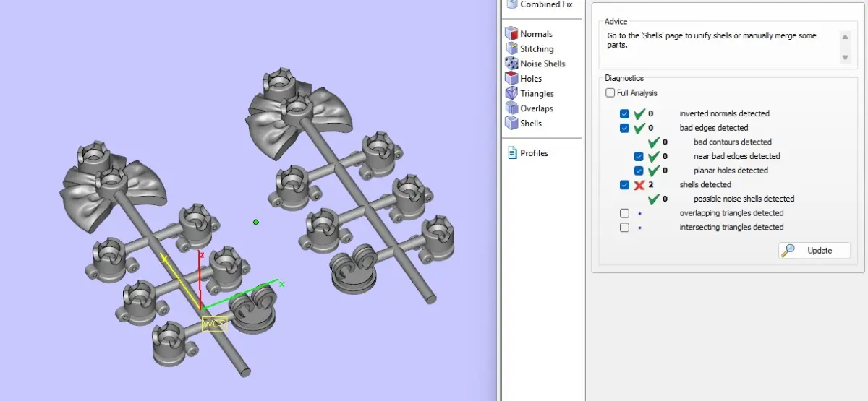Screen dimensions: 868x401
Task: Select the Stitching text label
Action: tap(537, 49)
